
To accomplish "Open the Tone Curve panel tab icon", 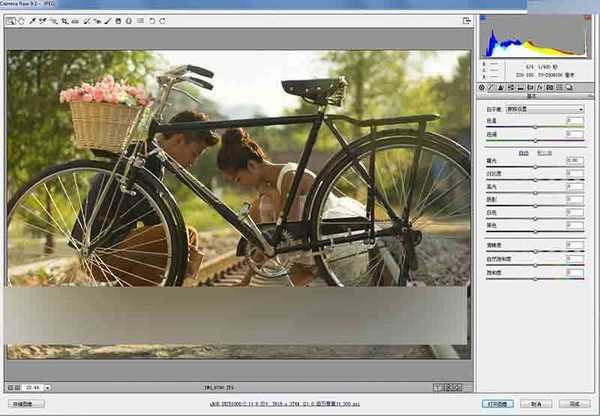I will (x=493, y=89).
